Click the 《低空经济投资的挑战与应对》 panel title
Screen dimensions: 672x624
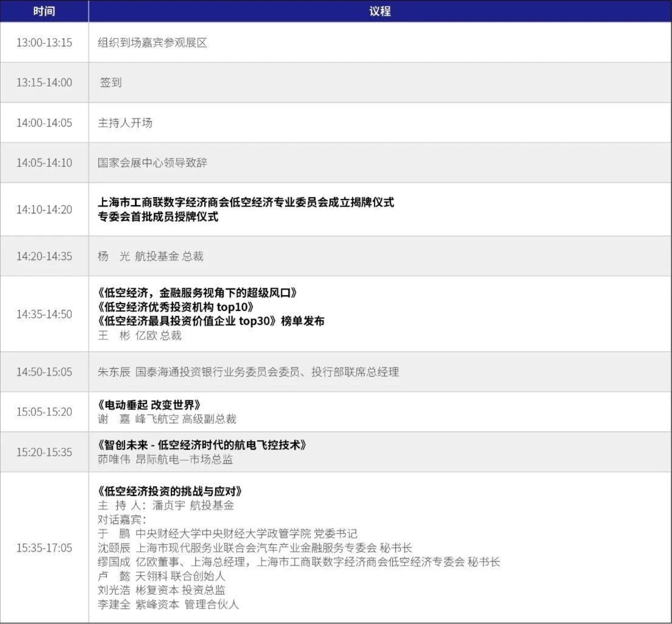point(170,491)
